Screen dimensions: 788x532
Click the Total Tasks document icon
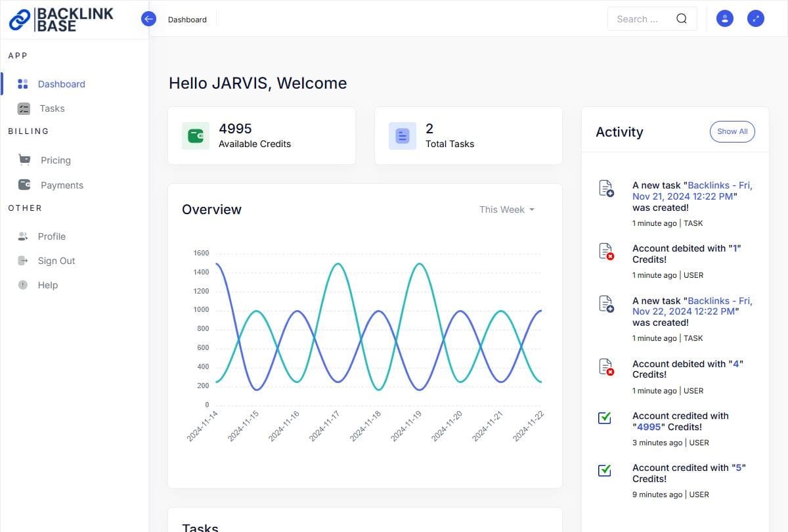(x=403, y=136)
